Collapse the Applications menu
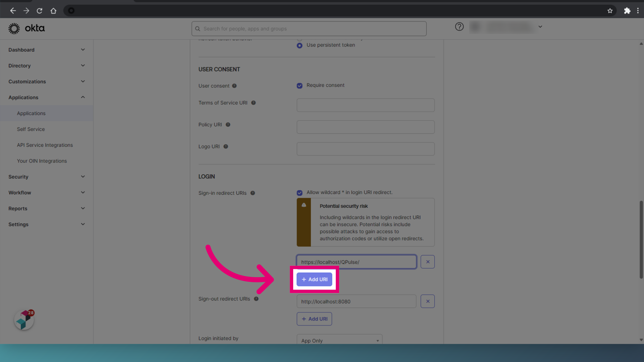 pos(47,98)
